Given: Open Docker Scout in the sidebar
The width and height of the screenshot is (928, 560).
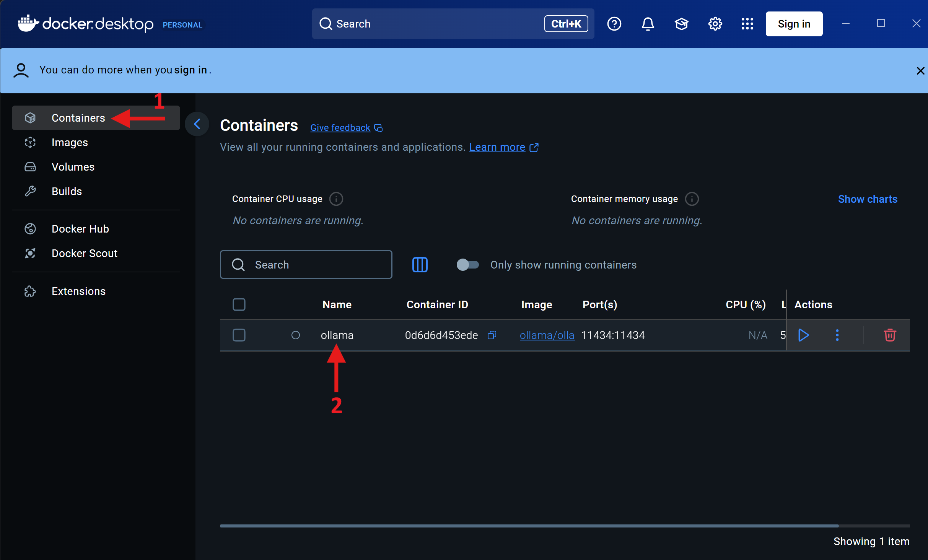Looking at the screenshot, I should click(x=96, y=253).
